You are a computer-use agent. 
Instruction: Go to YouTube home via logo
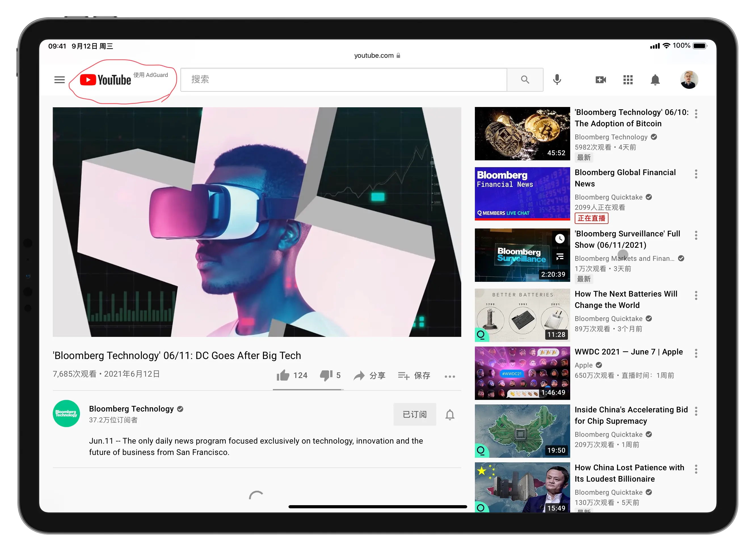pyautogui.click(x=106, y=80)
